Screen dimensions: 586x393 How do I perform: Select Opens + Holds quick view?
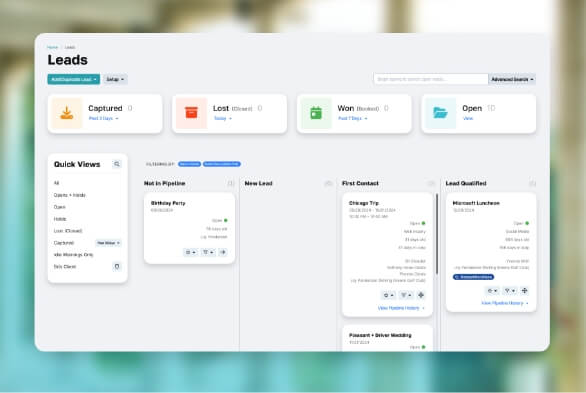point(70,195)
